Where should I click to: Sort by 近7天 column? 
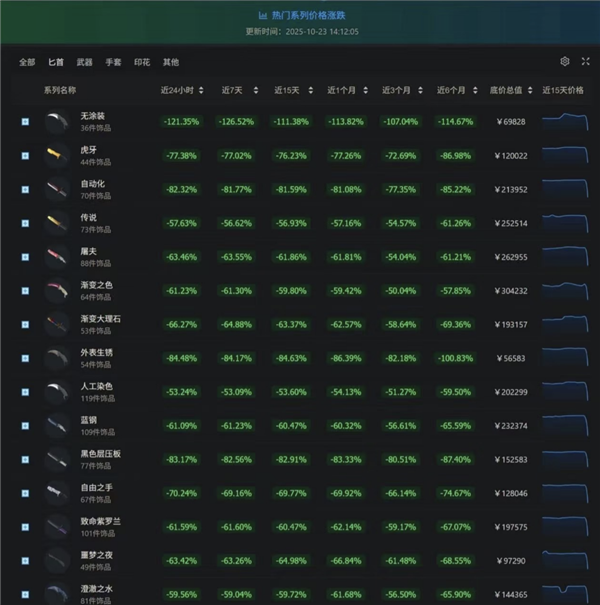pyautogui.click(x=239, y=90)
